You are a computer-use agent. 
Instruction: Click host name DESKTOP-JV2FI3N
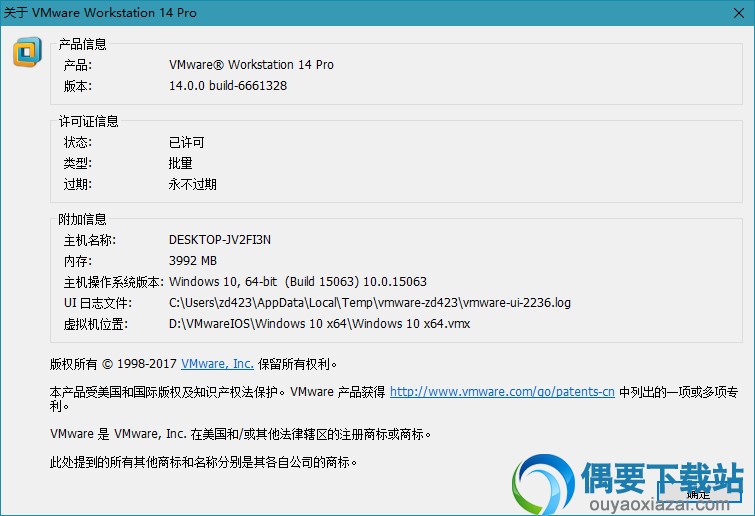click(x=220, y=240)
